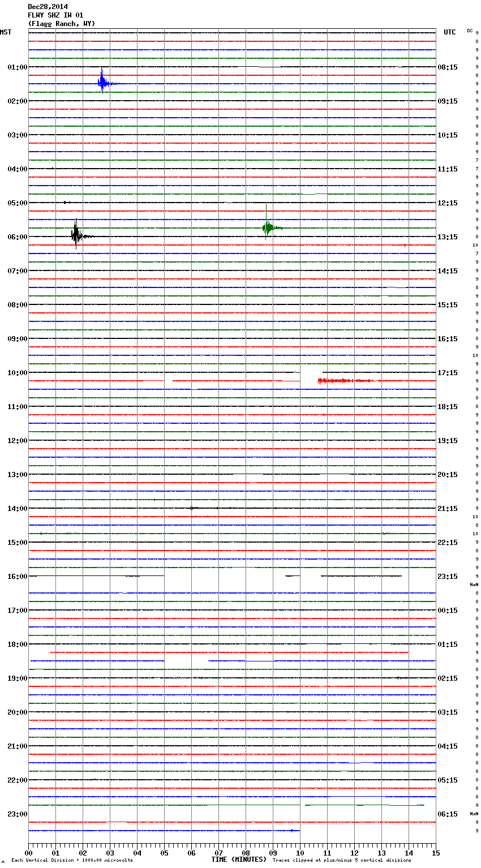This screenshot has width=481, height=868.
Task: Click the 08:15 UTC time label
Action: point(448,67)
